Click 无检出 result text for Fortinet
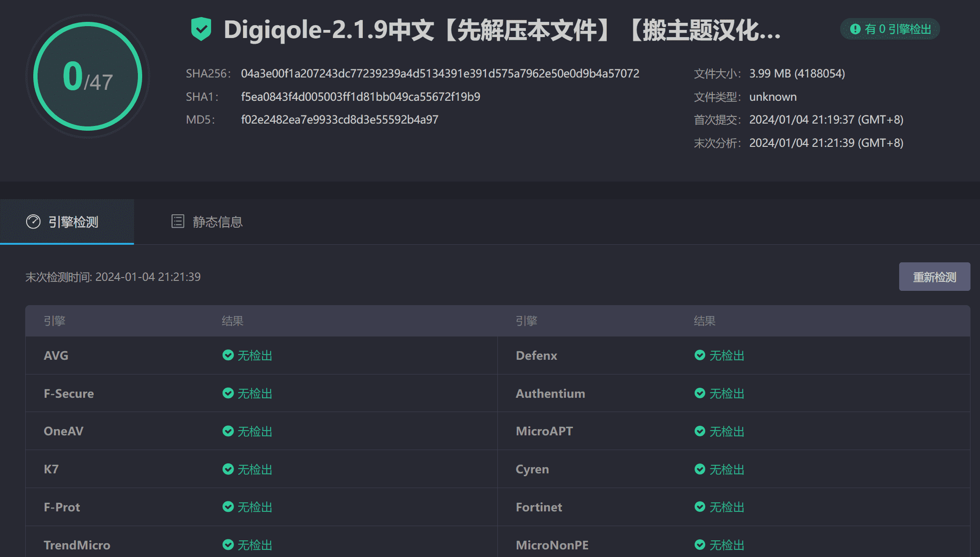The height and width of the screenshot is (557, 980). pos(727,507)
